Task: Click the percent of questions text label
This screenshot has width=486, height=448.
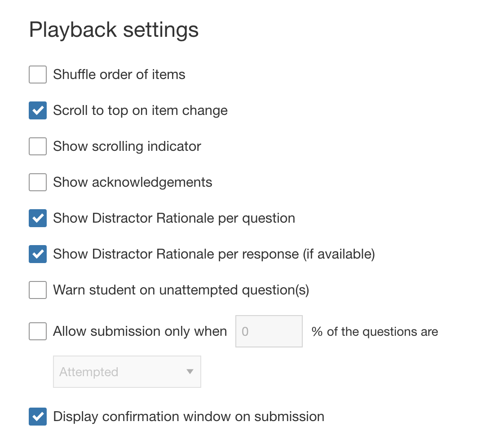Action: (375, 331)
